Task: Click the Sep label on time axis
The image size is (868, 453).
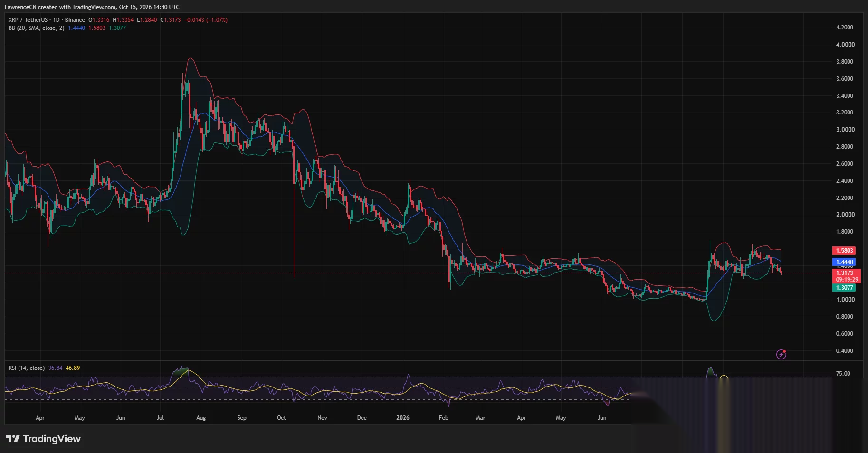Action: pyautogui.click(x=242, y=418)
